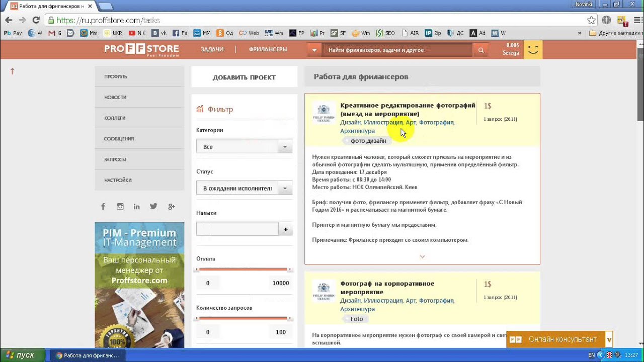Focus the Найти фрилансеров search field

[397, 50]
